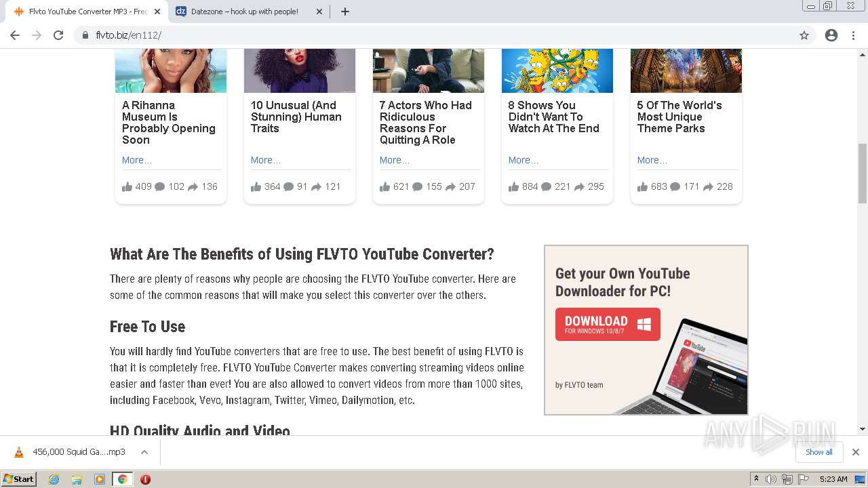Click the Rihanna article thumbnail image
Viewport: 868px width, 488px height.
(171, 70)
